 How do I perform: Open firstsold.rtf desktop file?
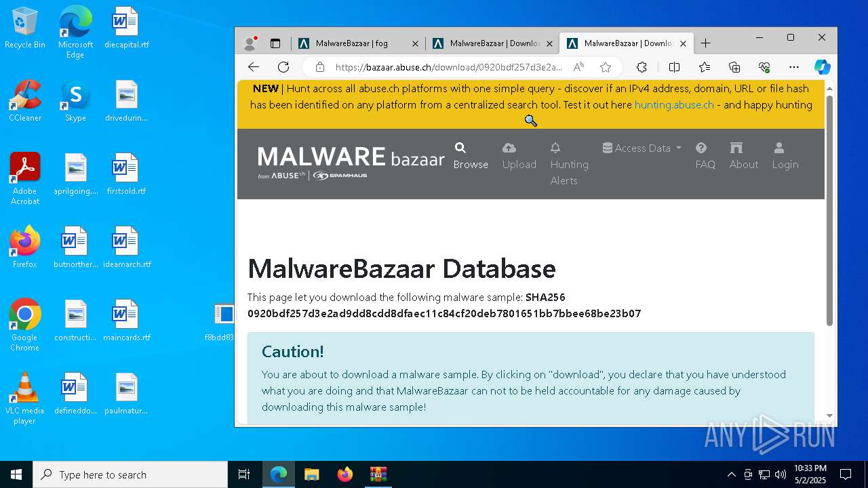(126, 175)
